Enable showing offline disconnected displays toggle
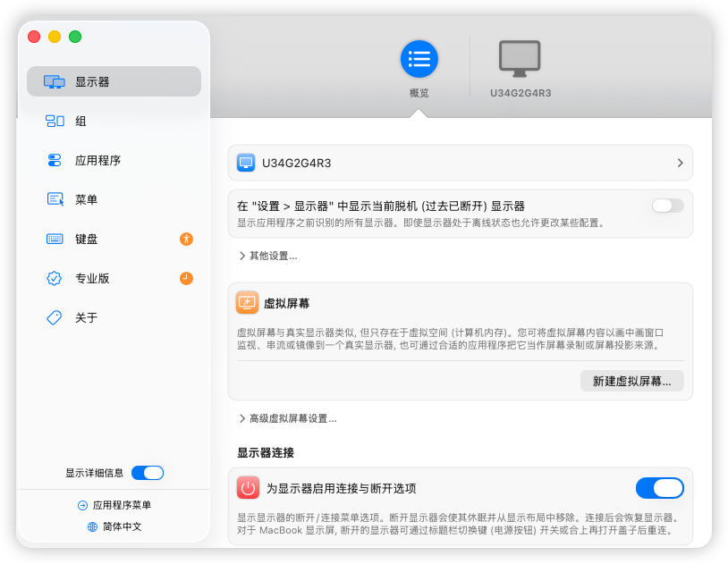 (668, 206)
